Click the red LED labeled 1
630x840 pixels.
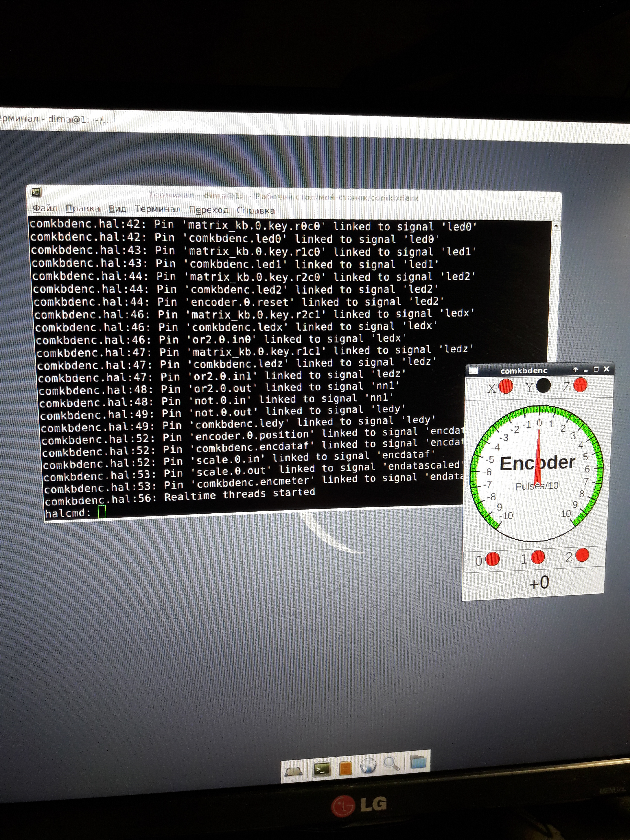click(x=538, y=557)
